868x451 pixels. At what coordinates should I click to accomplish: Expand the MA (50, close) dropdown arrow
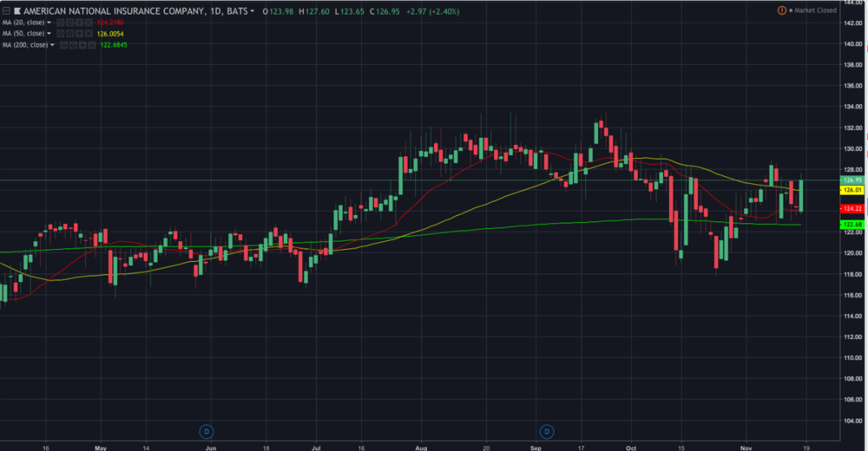point(49,33)
